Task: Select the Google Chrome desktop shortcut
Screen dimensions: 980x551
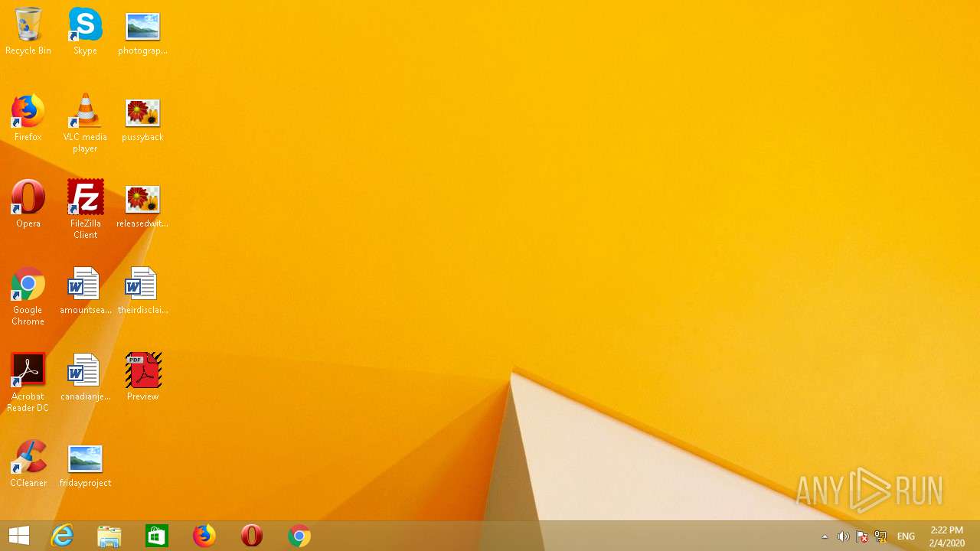Action: click(x=28, y=295)
